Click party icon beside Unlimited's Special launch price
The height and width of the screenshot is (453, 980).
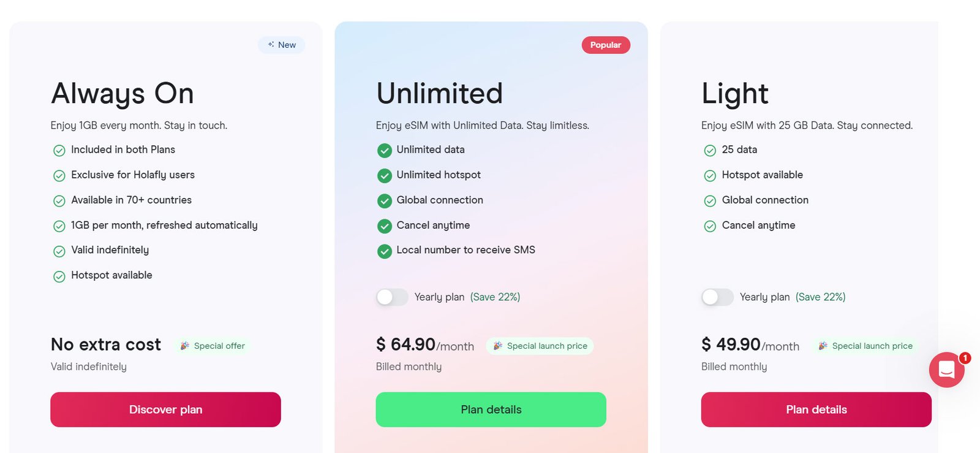pos(498,346)
